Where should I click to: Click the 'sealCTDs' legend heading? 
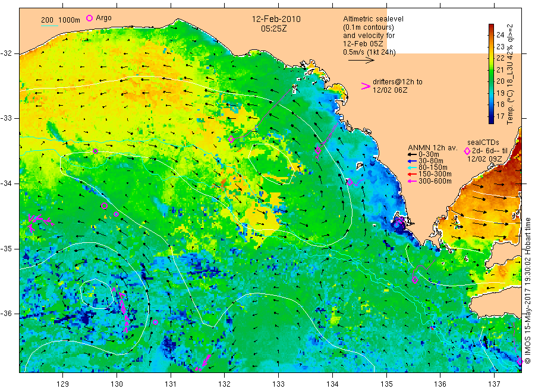click(x=483, y=143)
